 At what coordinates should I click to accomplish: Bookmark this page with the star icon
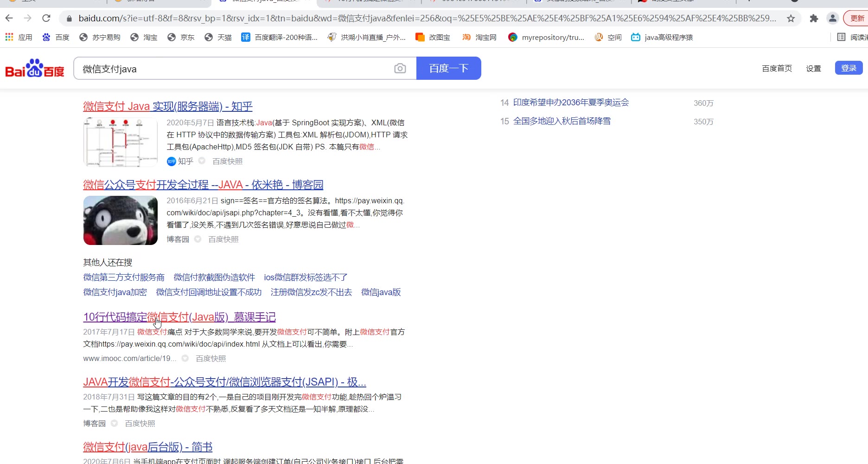tap(791, 19)
